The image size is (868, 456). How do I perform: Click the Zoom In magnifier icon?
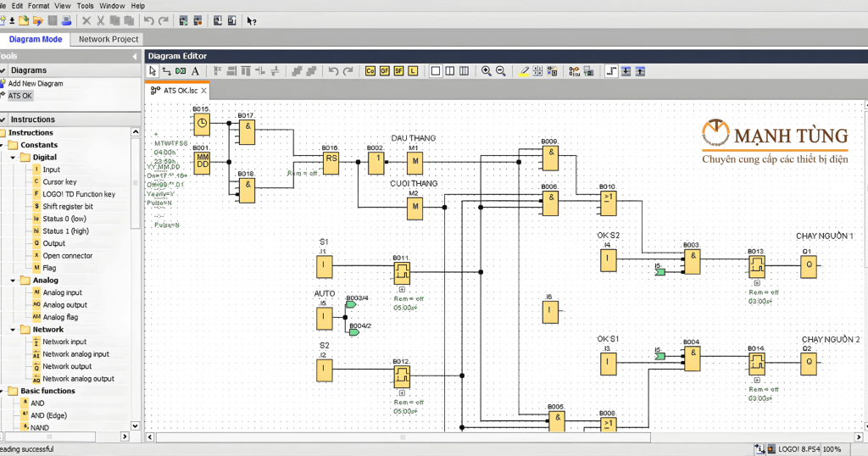tap(487, 71)
